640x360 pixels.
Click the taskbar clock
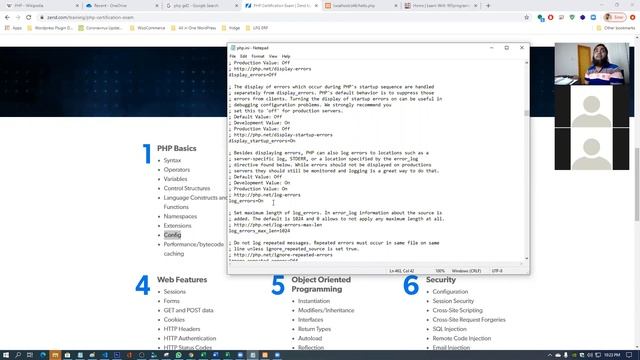tap(612, 355)
